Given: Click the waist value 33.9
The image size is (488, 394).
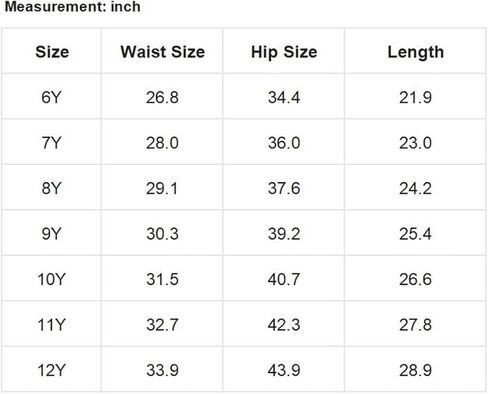Looking at the screenshot, I should (x=162, y=370).
